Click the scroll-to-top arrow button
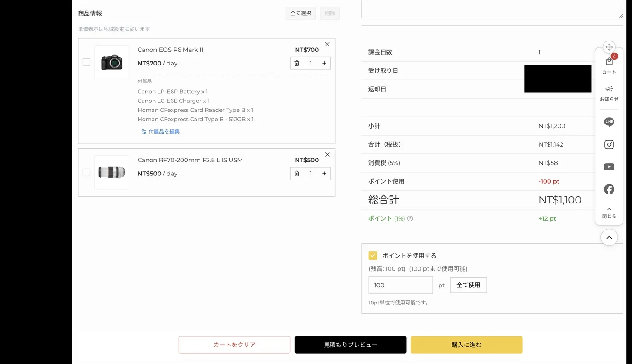Screen dimensions: 632x364 pyautogui.click(x=609, y=237)
